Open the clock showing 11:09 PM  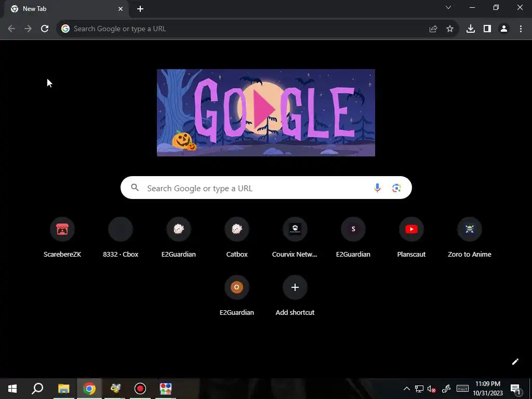click(488, 389)
